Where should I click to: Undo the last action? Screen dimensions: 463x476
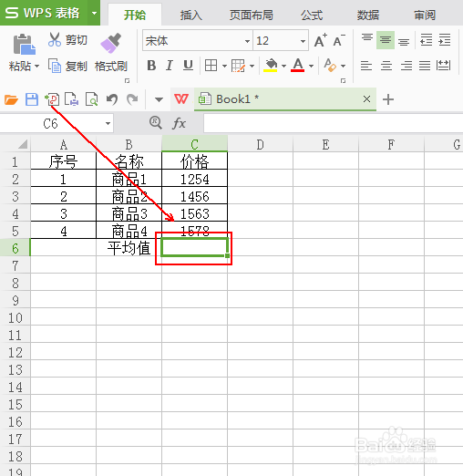(112, 99)
